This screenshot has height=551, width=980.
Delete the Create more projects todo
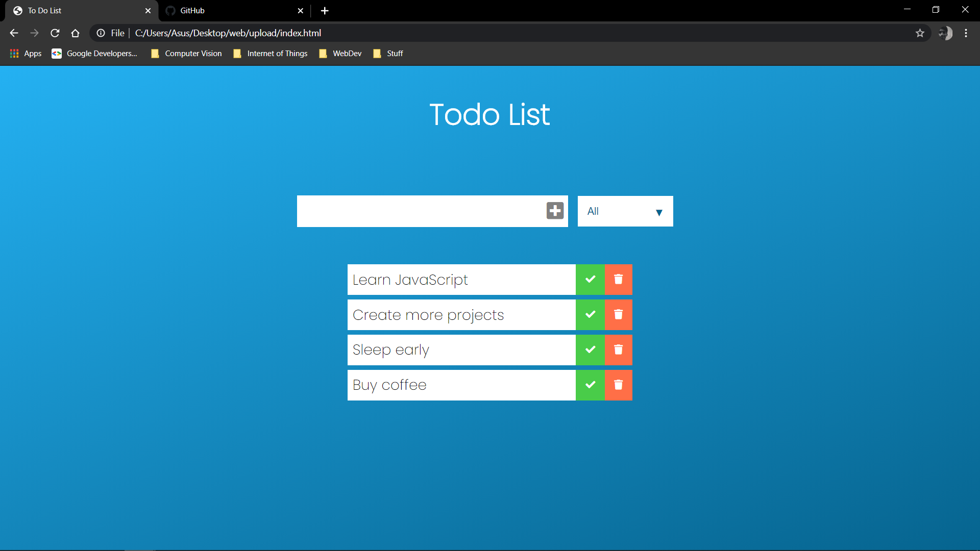(x=618, y=315)
